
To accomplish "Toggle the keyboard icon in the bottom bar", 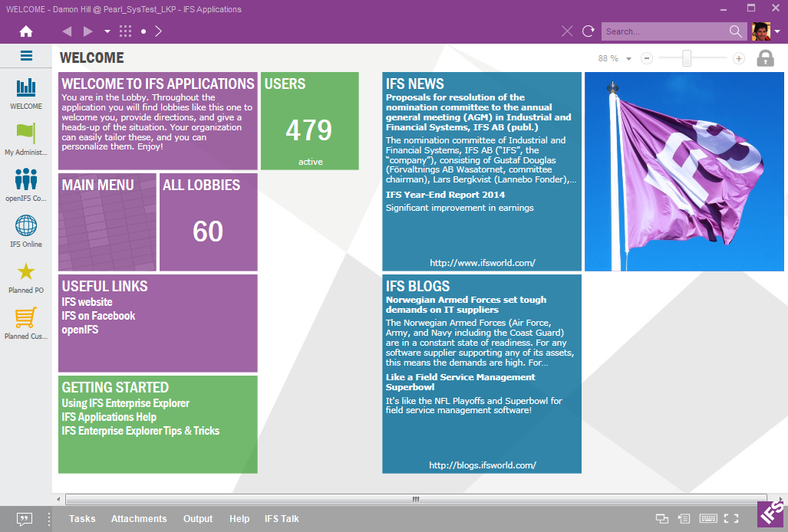I will (708, 519).
